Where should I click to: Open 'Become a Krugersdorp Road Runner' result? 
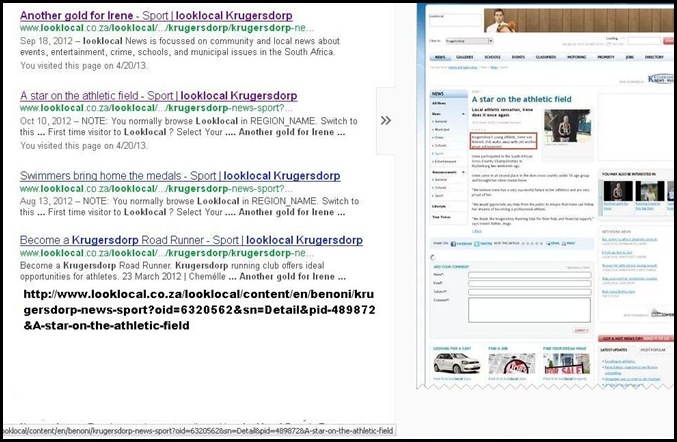click(x=191, y=240)
